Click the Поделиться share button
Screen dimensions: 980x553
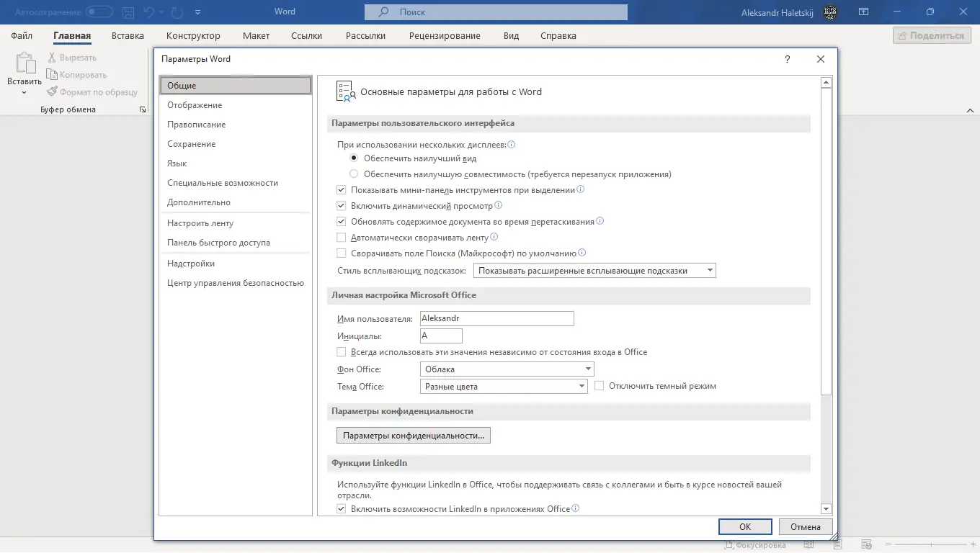coord(932,35)
